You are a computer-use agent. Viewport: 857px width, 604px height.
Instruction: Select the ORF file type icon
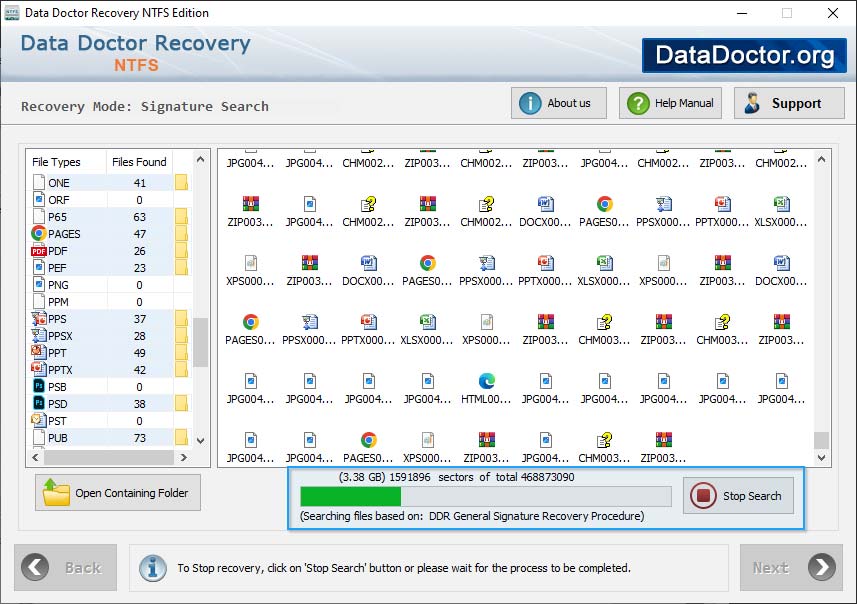39,200
